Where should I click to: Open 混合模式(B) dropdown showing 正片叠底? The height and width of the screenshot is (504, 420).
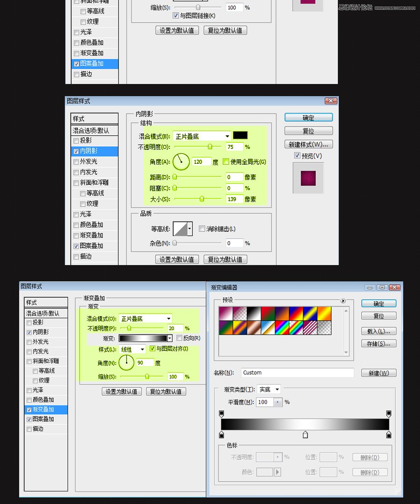(x=202, y=136)
